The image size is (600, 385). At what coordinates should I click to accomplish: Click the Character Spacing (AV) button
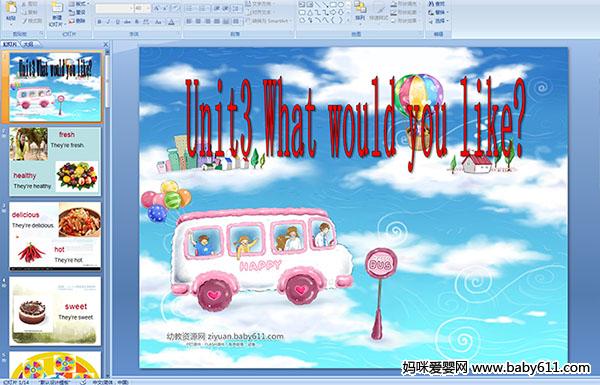(x=146, y=22)
